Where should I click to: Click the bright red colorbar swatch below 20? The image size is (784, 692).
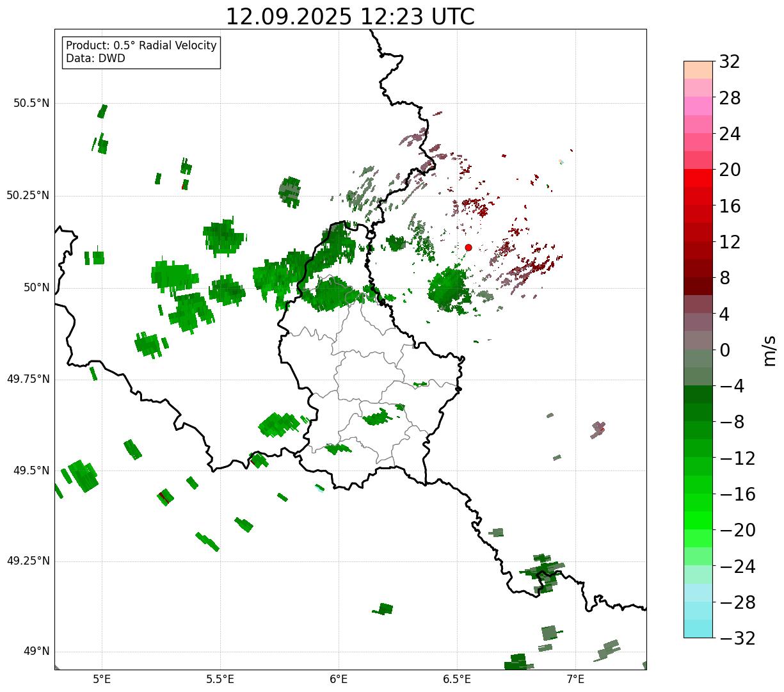point(698,178)
